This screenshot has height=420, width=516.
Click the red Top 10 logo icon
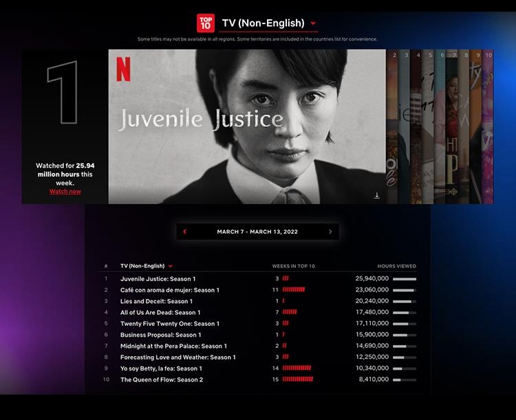[x=205, y=23]
